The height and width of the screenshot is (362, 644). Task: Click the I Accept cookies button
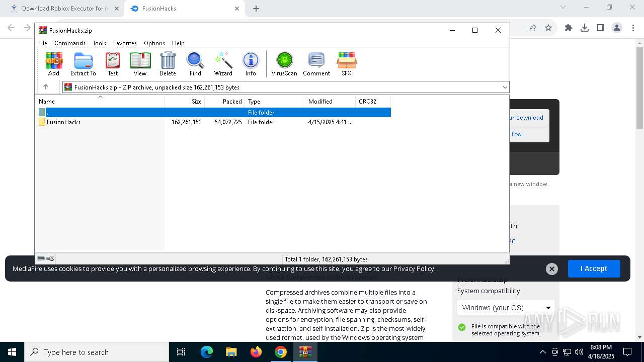[594, 268]
